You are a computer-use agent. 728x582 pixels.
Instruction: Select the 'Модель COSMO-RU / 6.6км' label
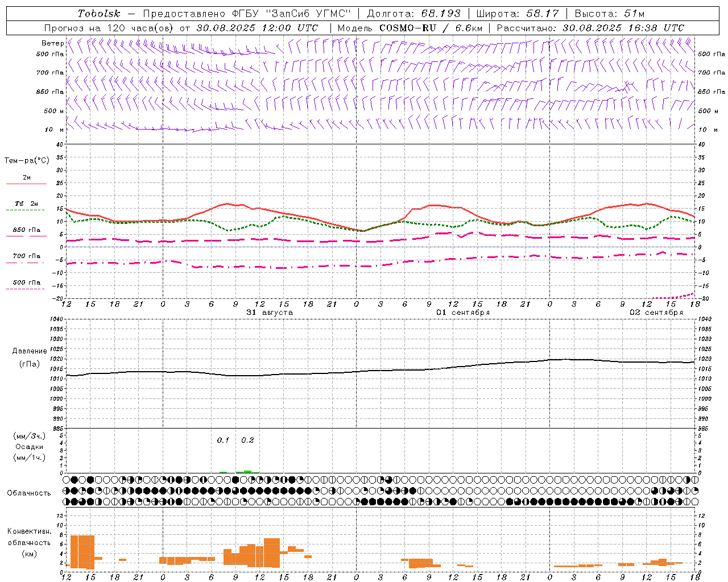point(409,28)
